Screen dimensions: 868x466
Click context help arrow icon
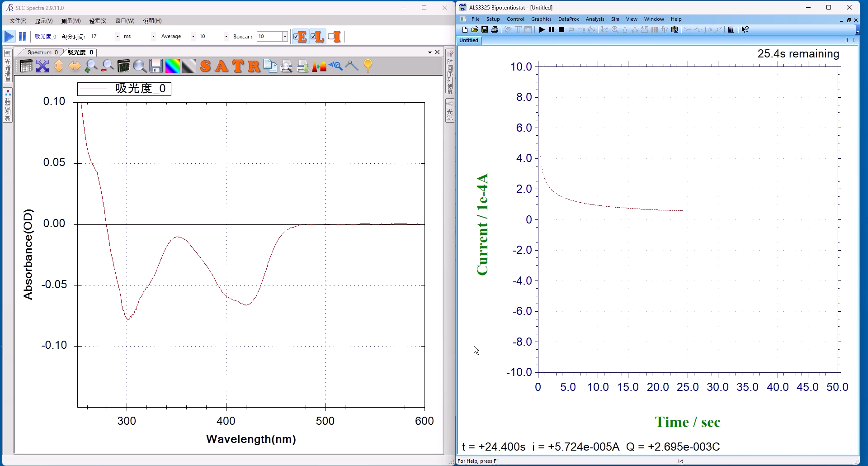click(x=745, y=30)
